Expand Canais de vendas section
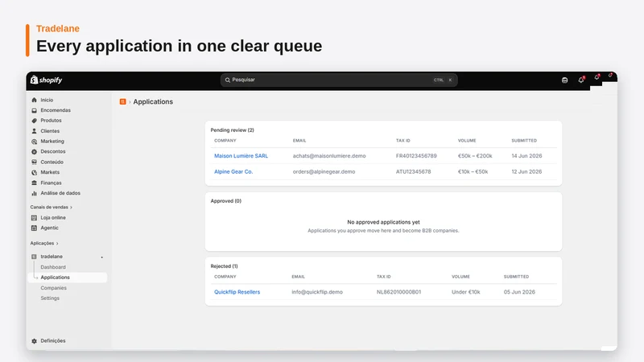Viewport: 644px width, 362px height. [x=51, y=208]
